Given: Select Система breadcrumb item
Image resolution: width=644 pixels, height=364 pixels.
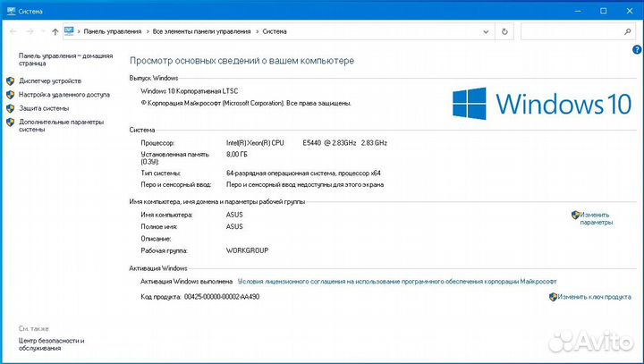Looking at the screenshot, I should click(x=275, y=31).
